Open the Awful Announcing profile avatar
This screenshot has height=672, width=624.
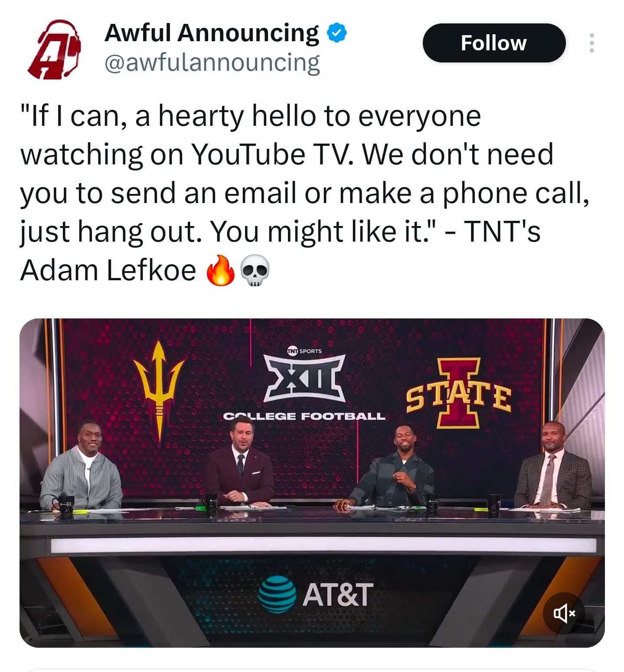pos(54,49)
